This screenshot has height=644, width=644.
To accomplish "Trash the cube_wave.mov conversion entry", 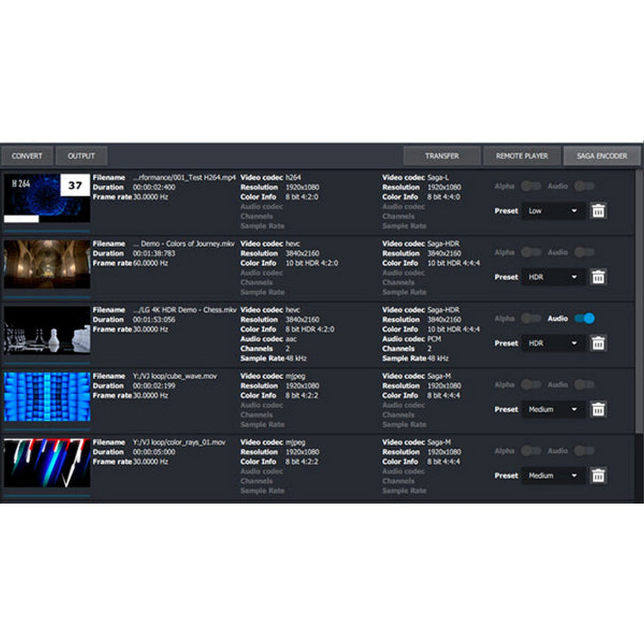I will (x=598, y=410).
